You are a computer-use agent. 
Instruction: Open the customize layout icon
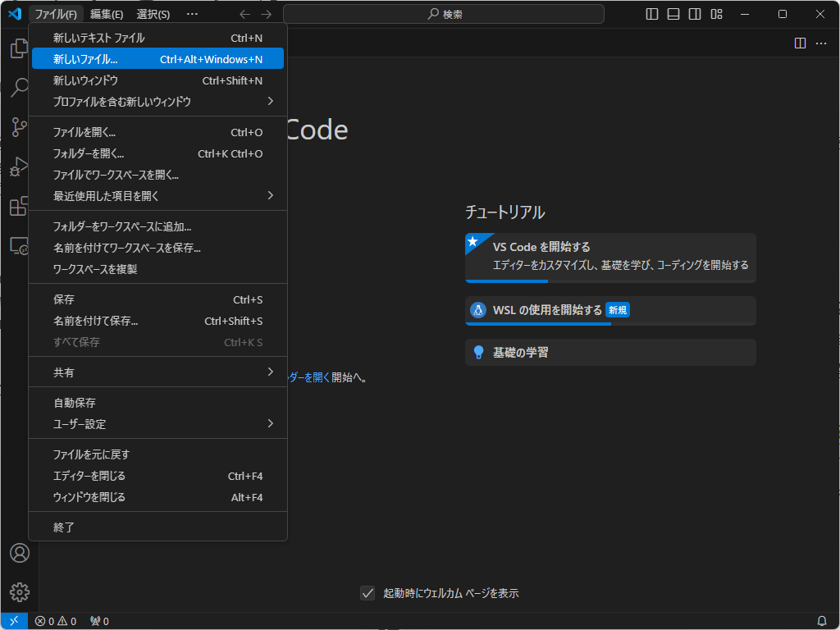[716, 14]
